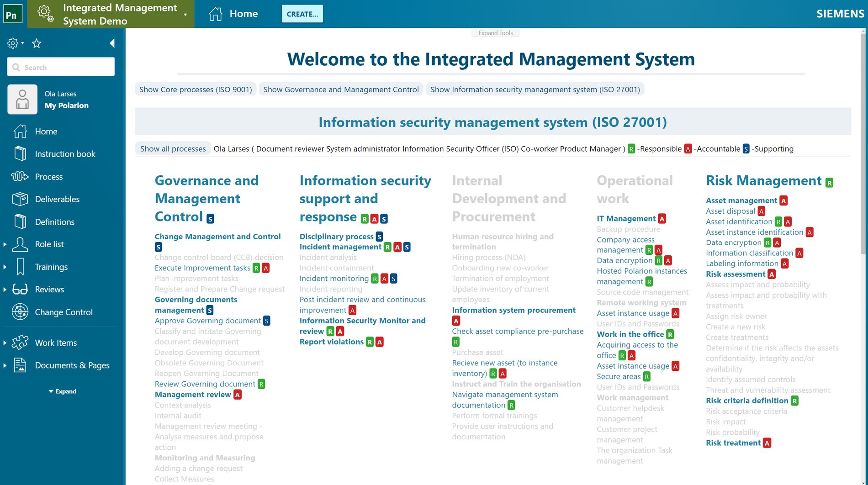Open the Risk assessment link
Screen dimensions: 868x485
736,274
